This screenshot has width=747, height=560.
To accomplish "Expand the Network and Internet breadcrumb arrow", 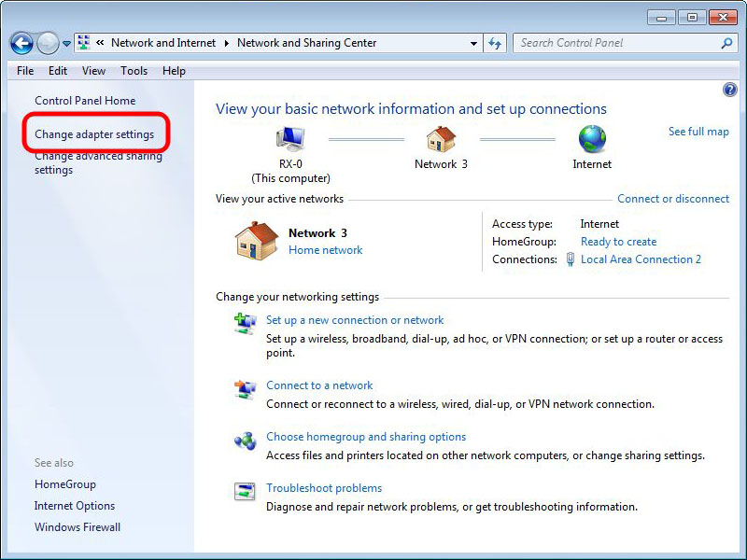I will click(x=226, y=43).
